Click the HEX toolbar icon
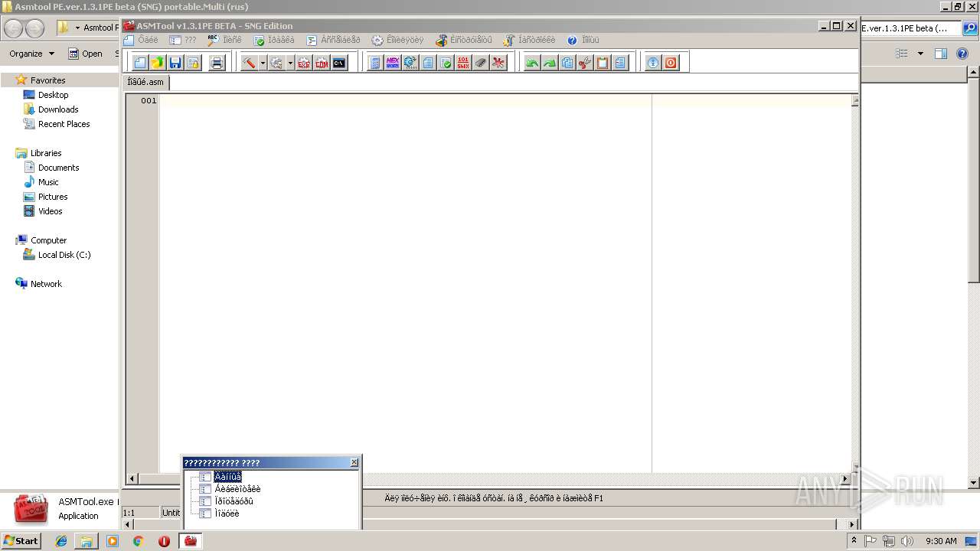 393,63
